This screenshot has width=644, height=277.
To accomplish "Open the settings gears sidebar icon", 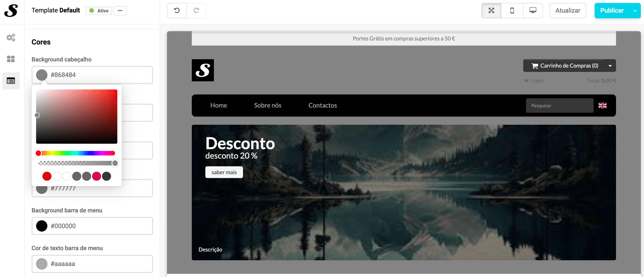I will pyautogui.click(x=11, y=38).
